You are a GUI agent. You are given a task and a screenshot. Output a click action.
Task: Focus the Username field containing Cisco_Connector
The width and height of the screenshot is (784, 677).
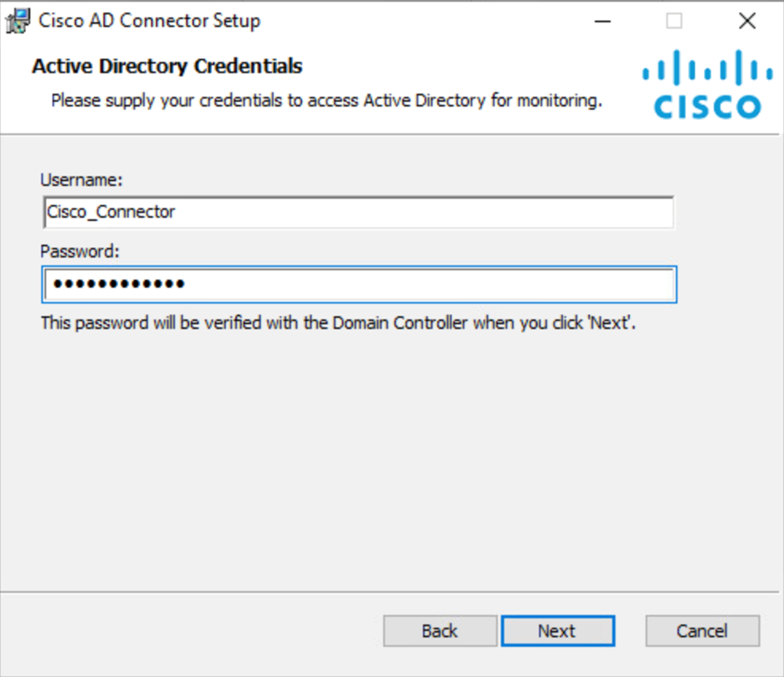359,212
